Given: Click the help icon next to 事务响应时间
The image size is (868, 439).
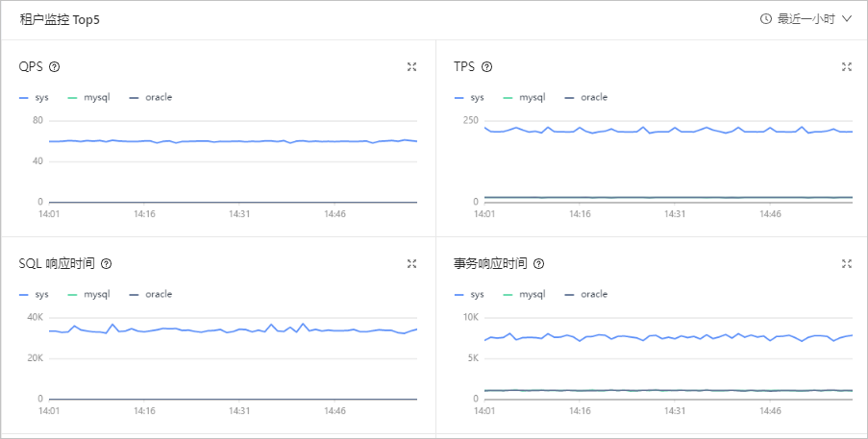Looking at the screenshot, I should tap(538, 264).
